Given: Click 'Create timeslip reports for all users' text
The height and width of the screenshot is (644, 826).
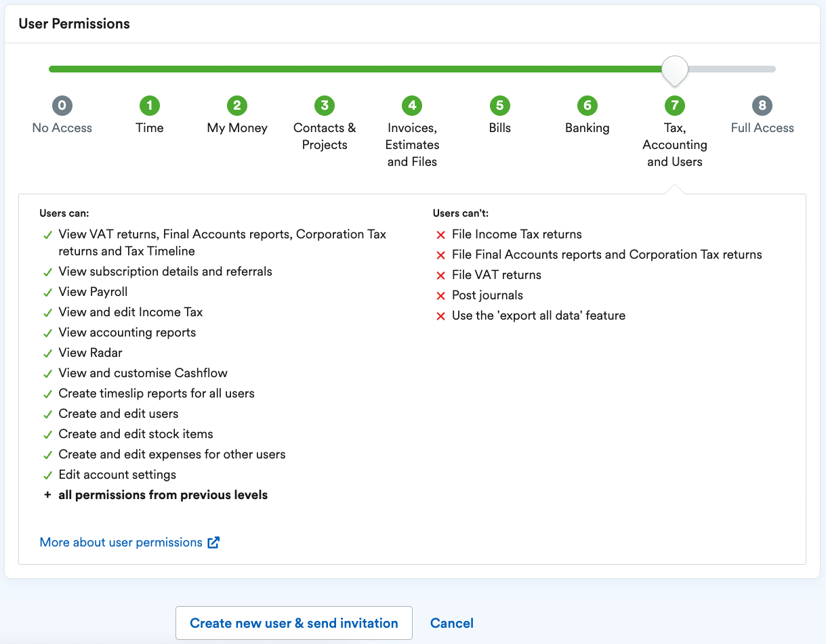Looking at the screenshot, I should pyautogui.click(x=157, y=393).
